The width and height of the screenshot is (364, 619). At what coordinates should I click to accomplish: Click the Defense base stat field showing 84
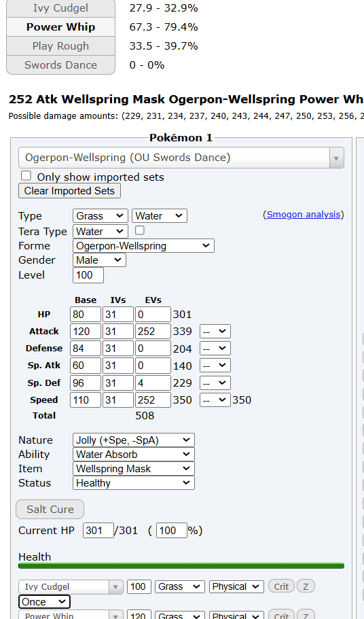[x=86, y=349]
